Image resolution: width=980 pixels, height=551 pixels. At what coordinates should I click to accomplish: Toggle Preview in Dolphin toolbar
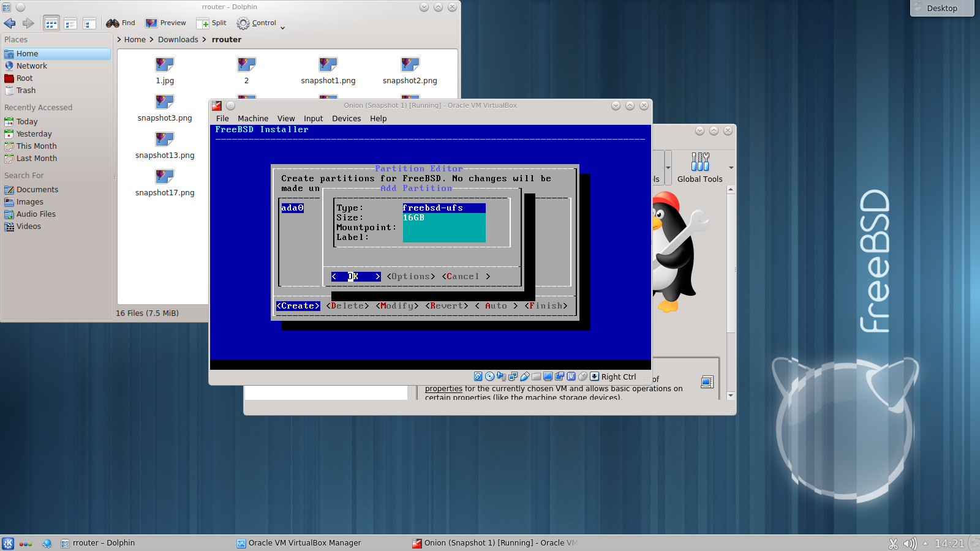(165, 23)
